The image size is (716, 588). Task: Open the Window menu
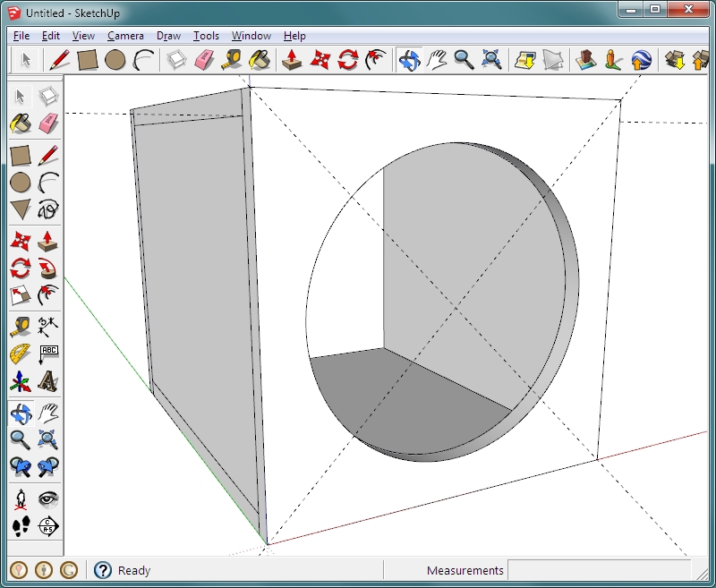click(x=251, y=36)
